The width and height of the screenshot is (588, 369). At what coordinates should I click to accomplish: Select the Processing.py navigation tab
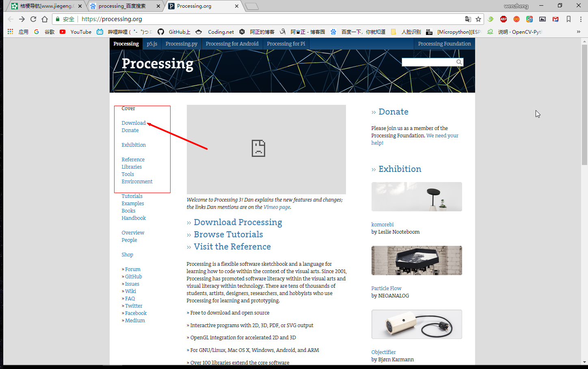point(182,44)
